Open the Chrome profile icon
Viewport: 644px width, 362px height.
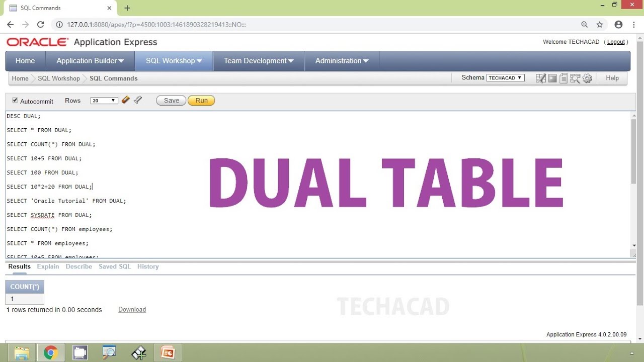pyautogui.click(x=619, y=24)
